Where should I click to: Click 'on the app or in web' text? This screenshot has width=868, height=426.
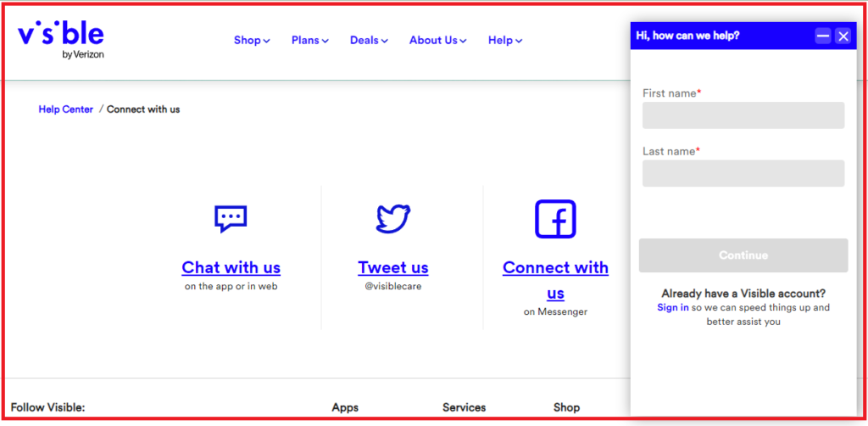pos(231,287)
